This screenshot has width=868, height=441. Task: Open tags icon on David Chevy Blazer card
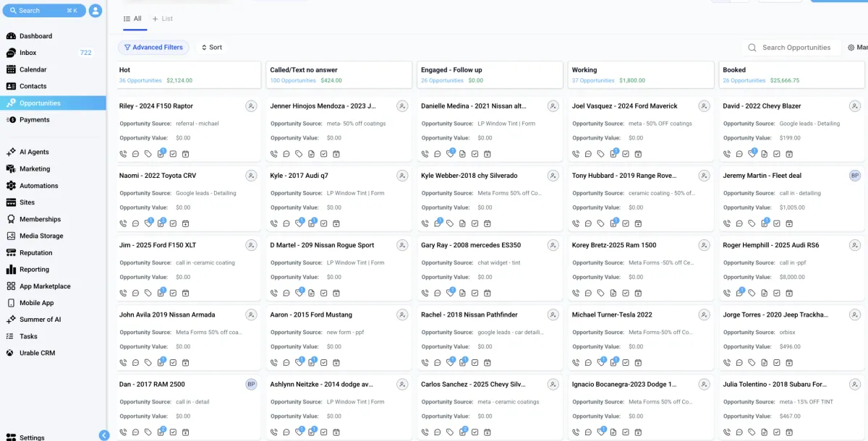click(752, 154)
